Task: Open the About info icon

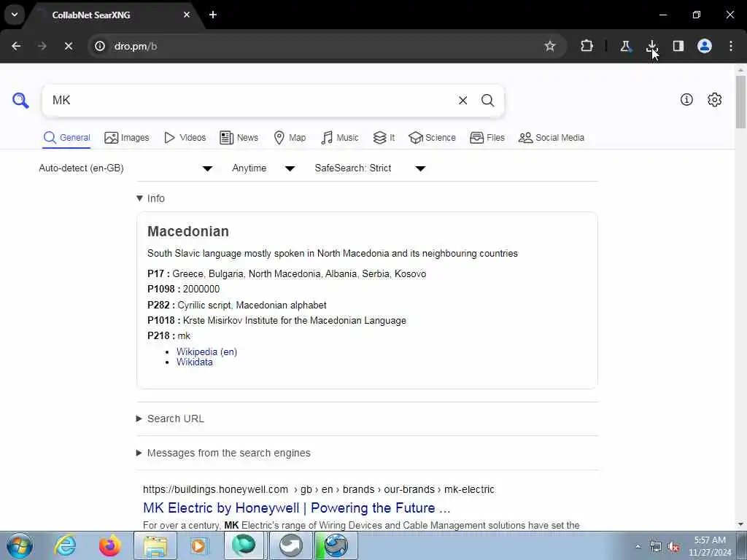Action: click(x=686, y=99)
